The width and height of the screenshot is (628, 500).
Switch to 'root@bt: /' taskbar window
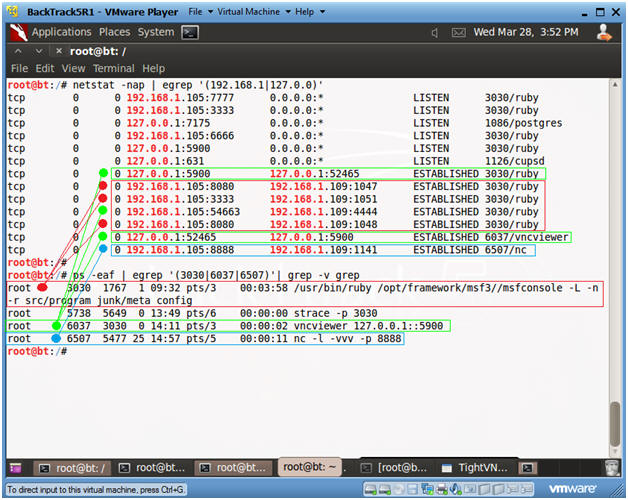tap(71, 468)
